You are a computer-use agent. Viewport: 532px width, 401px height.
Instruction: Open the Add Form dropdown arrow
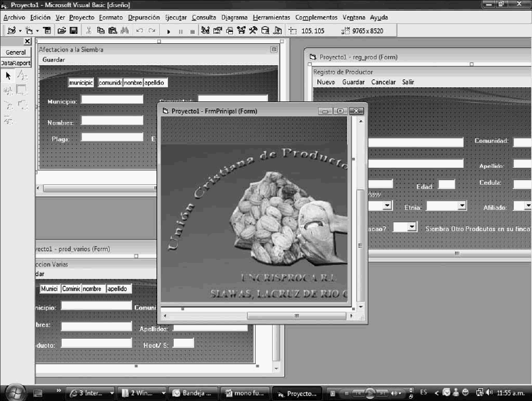(38, 31)
